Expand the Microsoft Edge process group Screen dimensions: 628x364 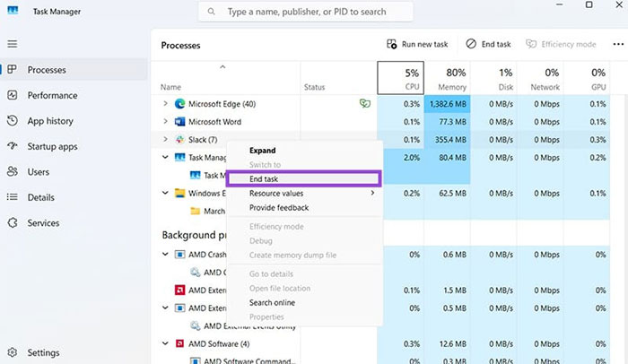165,104
